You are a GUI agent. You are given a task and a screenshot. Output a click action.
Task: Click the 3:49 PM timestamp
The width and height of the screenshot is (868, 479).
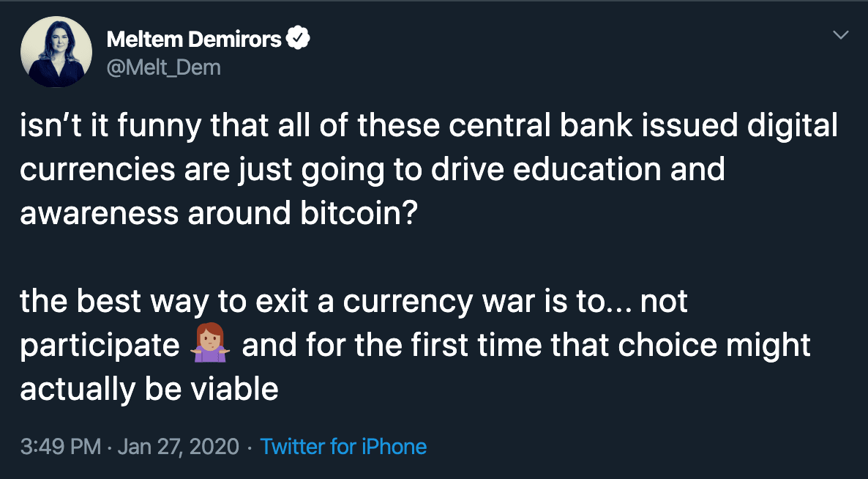coord(61,446)
